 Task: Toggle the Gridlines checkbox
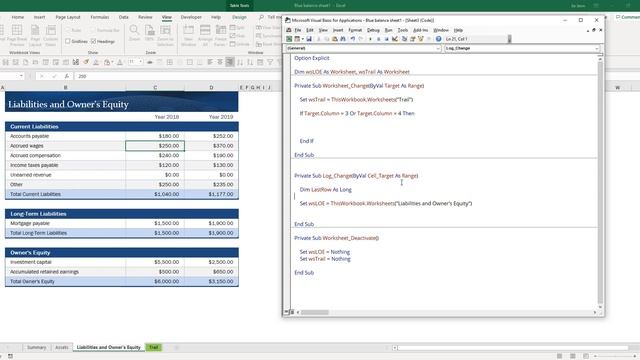(68, 41)
